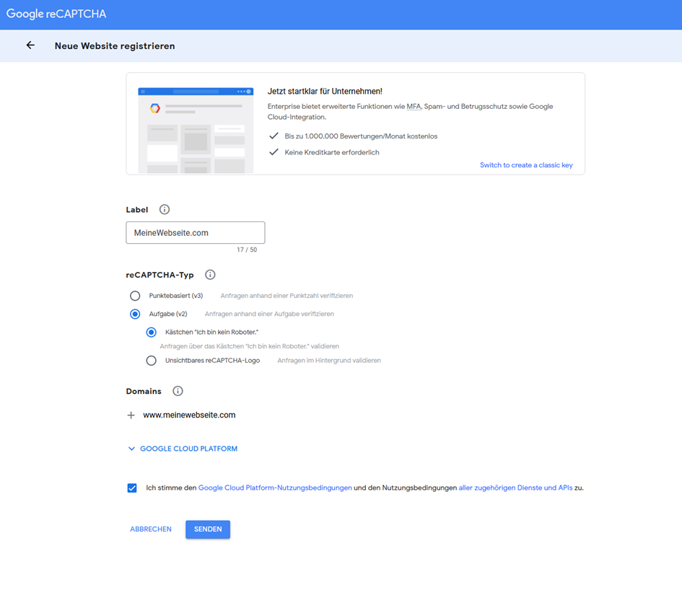Uncheck the terms agreement checkbox

132,488
